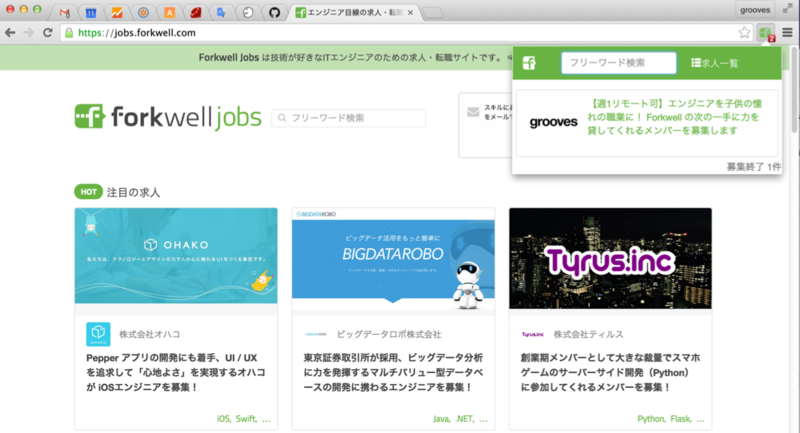View the green padlock site security info
The image size is (800, 433).
(69, 33)
